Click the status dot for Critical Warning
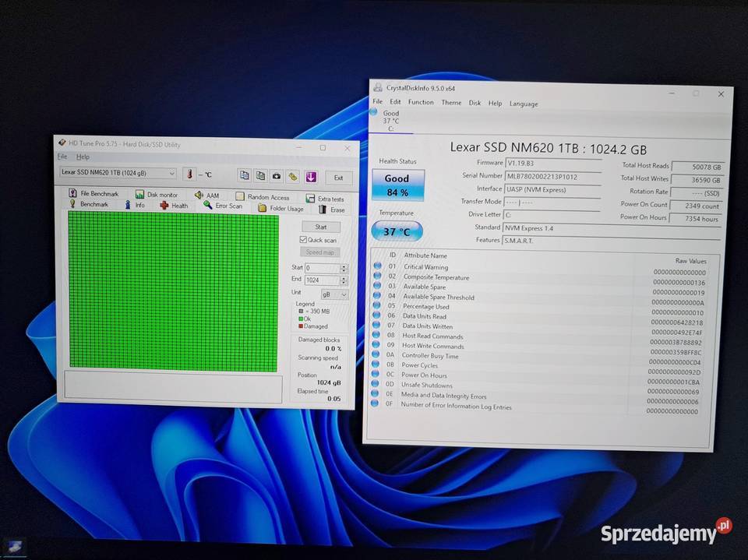The image size is (748, 560). point(378,266)
